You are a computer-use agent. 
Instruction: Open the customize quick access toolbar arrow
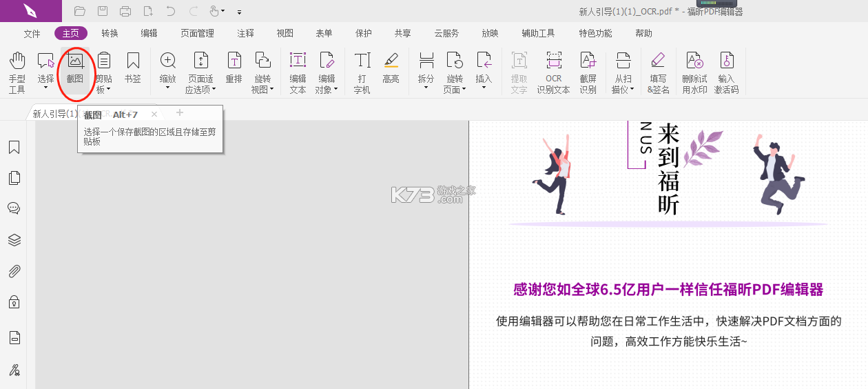click(239, 12)
